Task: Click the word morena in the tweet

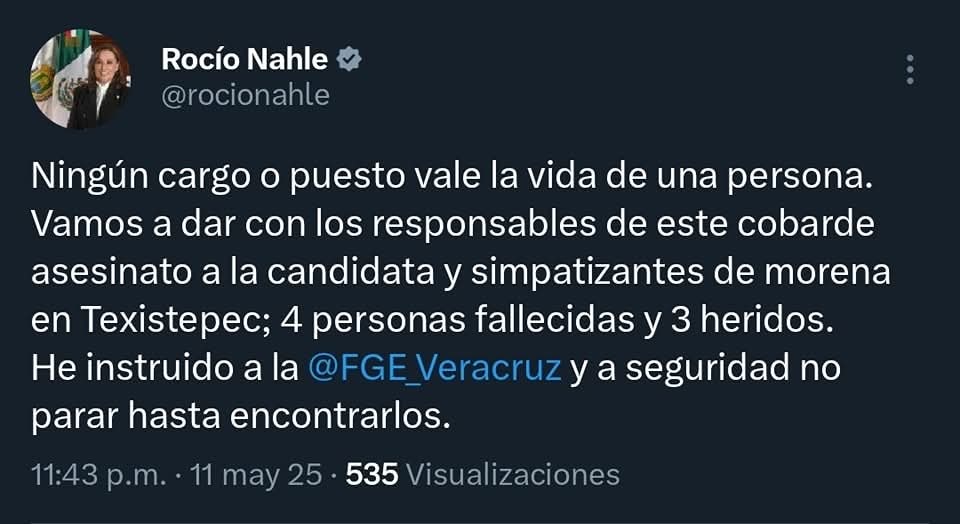Action: click(x=828, y=272)
